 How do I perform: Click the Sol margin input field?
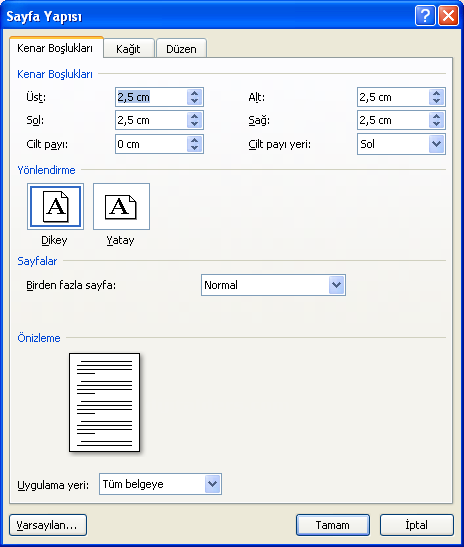[151, 120]
